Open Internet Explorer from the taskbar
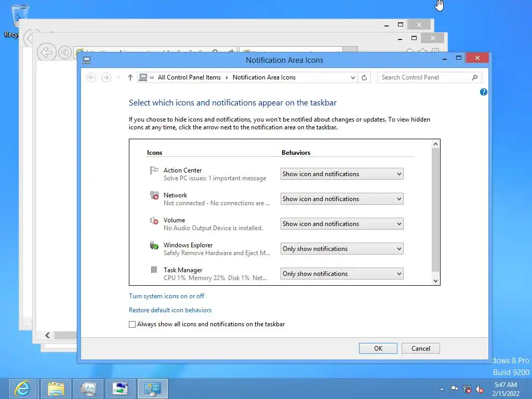 point(22,389)
